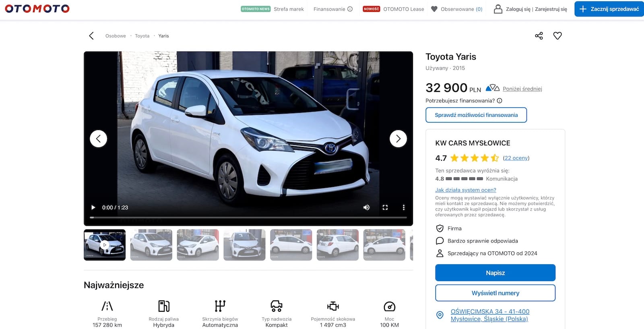Image resolution: width=644 pixels, height=329 pixels.
Task: Click the seller person icon
Action: (x=440, y=253)
